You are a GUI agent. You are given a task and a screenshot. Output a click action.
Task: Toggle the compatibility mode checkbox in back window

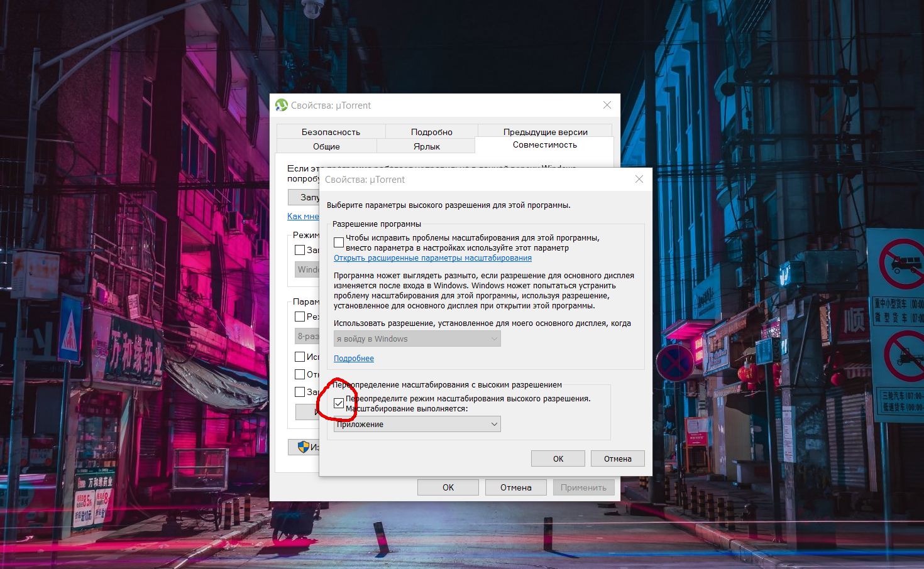tap(300, 250)
